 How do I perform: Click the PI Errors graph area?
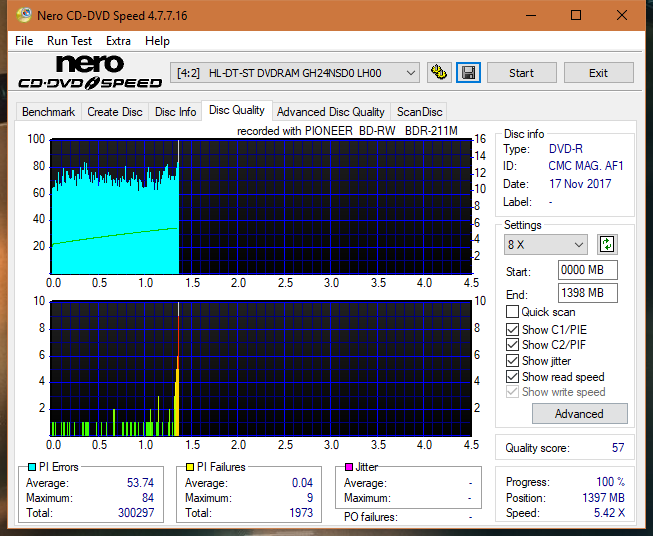261,207
